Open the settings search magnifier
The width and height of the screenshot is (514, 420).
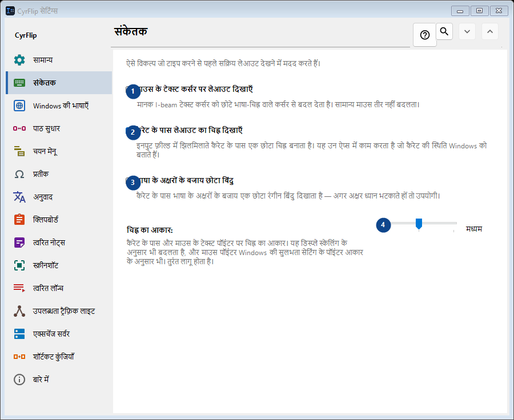click(444, 31)
